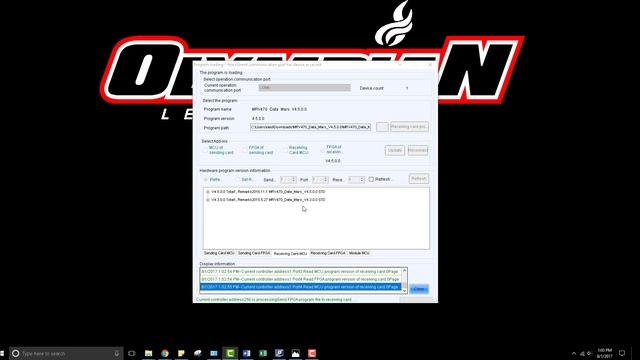Viewport: 640px width, 360px height.
Task: Click the taskbar microphone icon
Action: (116, 353)
